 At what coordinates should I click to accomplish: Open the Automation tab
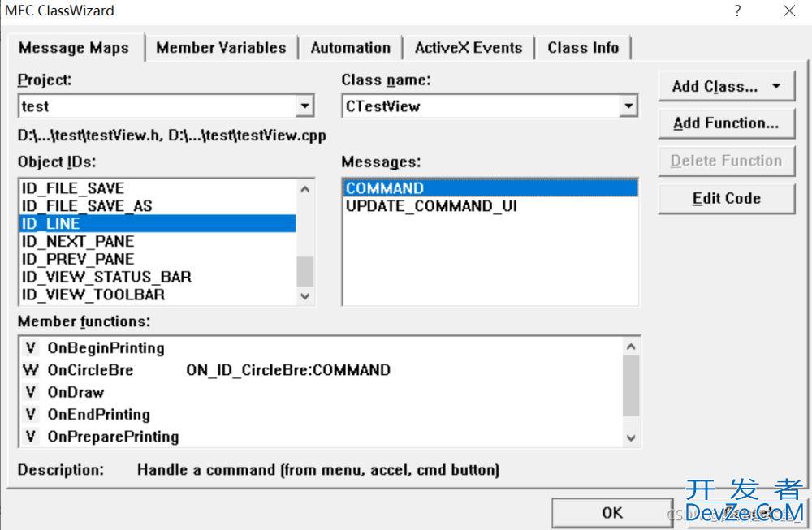pos(351,48)
